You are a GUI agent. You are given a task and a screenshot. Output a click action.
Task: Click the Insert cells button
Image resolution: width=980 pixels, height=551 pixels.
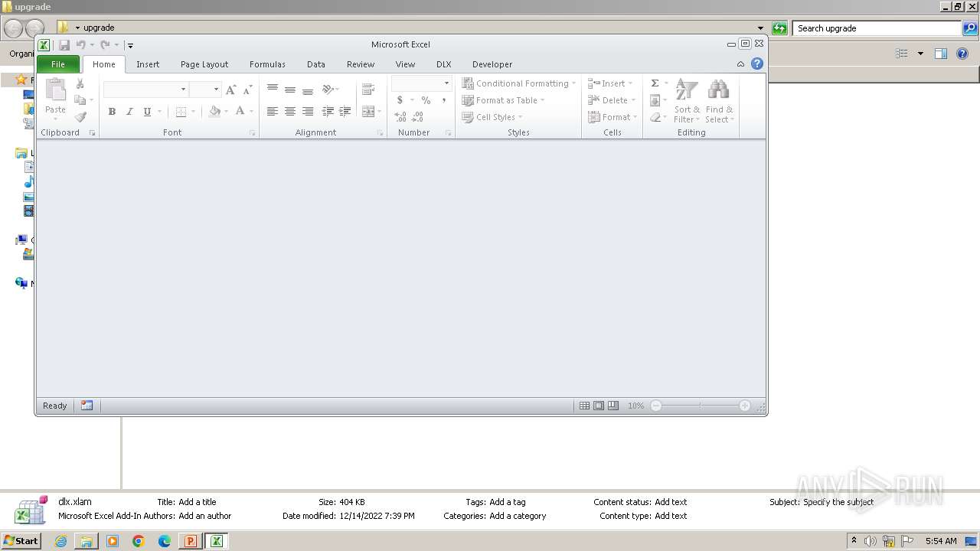(610, 83)
